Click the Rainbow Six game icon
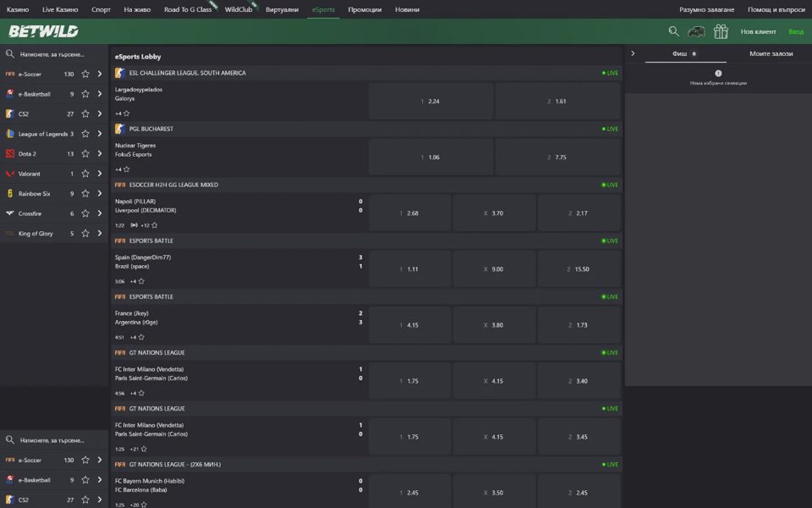The image size is (812, 508). coord(10,193)
